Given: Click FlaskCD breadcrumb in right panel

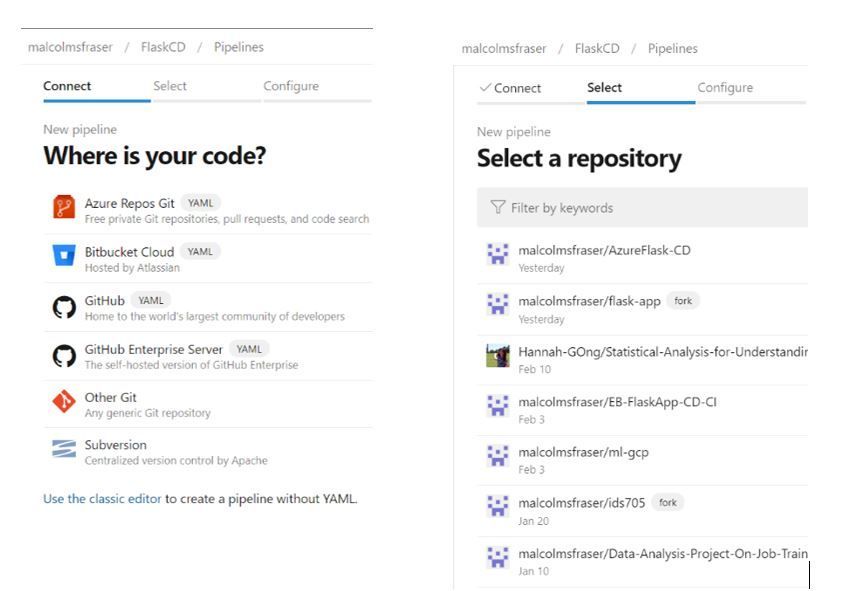Looking at the screenshot, I should pyautogui.click(x=597, y=49).
